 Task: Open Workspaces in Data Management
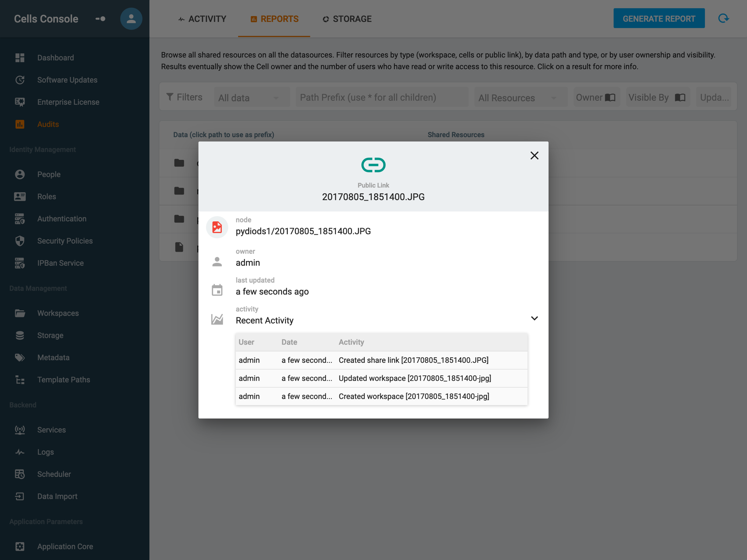click(58, 313)
